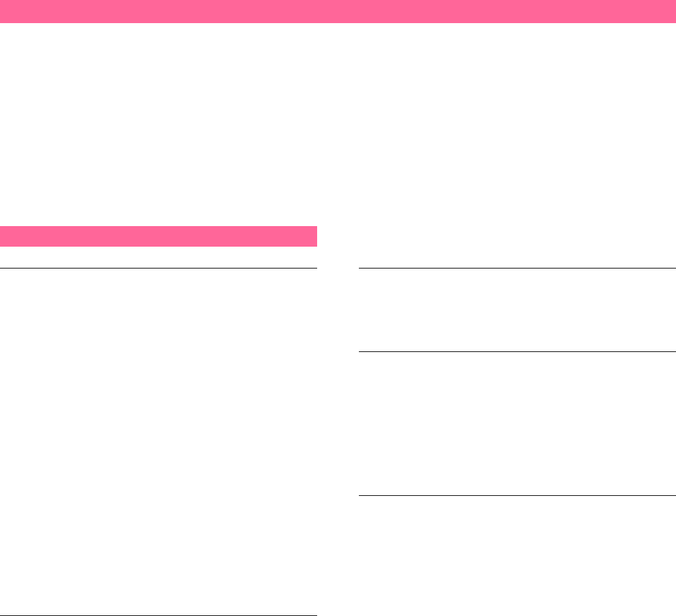Click the white gutter separating both columns
Screen dimensions: 676x616
(338, 432)
